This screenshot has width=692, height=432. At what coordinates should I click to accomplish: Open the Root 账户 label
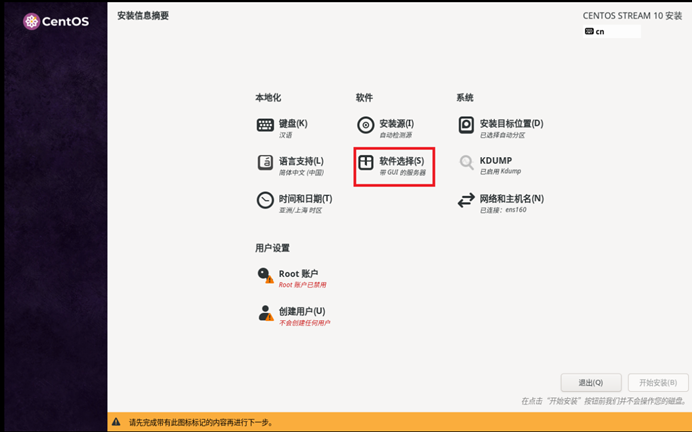pyautogui.click(x=298, y=274)
